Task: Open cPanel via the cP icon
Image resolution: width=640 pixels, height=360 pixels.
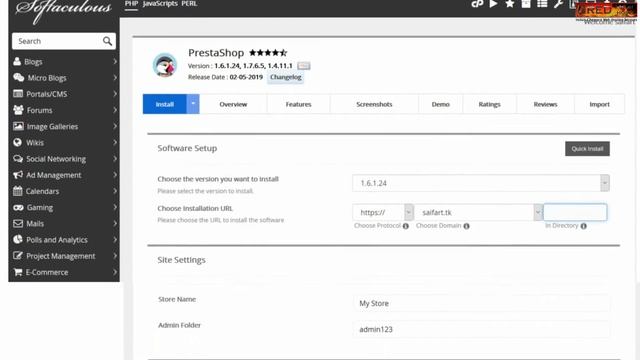Action: [x=477, y=4]
